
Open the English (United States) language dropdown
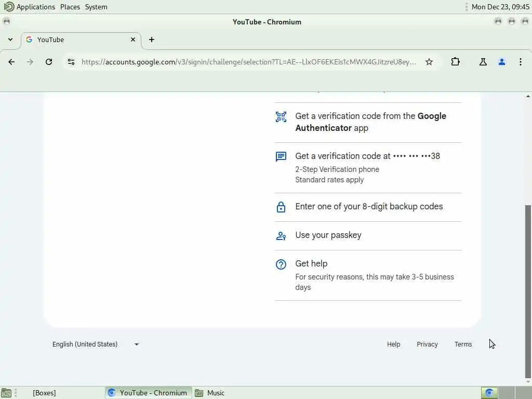click(x=96, y=344)
